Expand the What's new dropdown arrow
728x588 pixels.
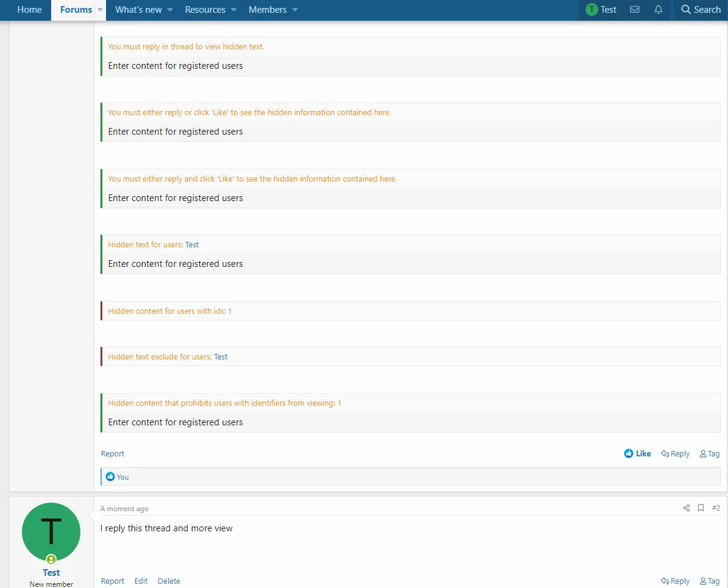click(x=170, y=10)
